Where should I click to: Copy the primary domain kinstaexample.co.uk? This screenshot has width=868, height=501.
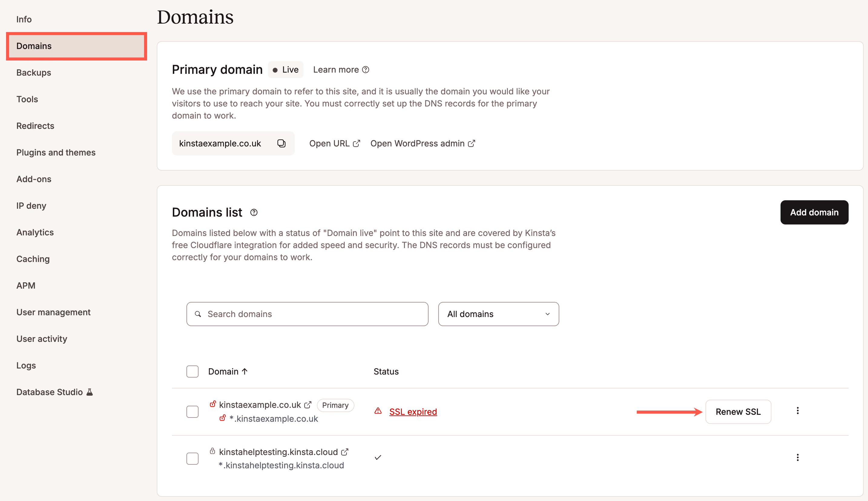(x=281, y=143)
